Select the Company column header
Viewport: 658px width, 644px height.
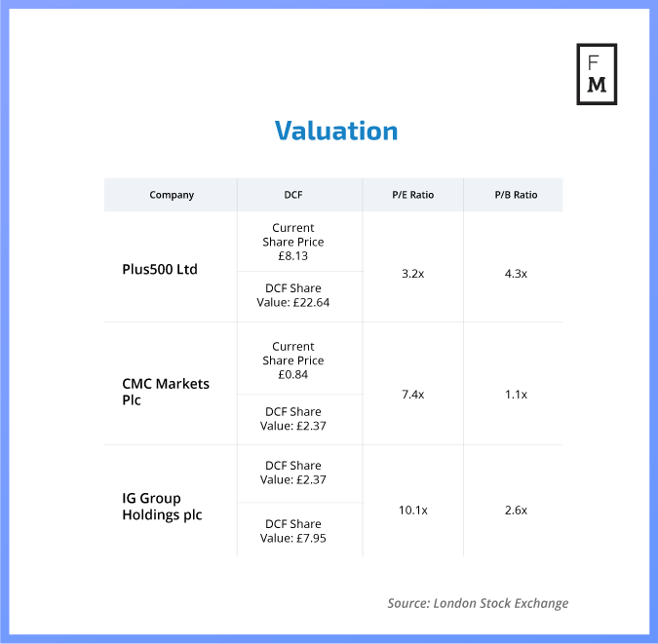pyautogui.click(x=172, y=195)
